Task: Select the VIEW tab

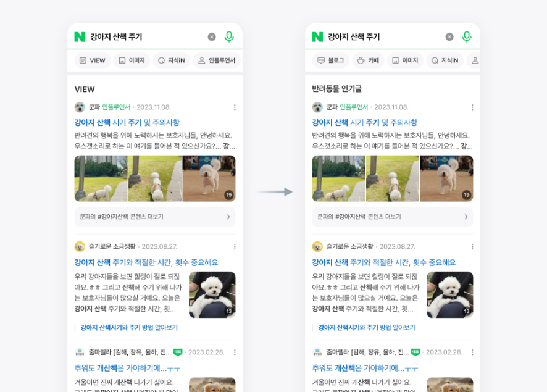Action: tap(93, 60)
